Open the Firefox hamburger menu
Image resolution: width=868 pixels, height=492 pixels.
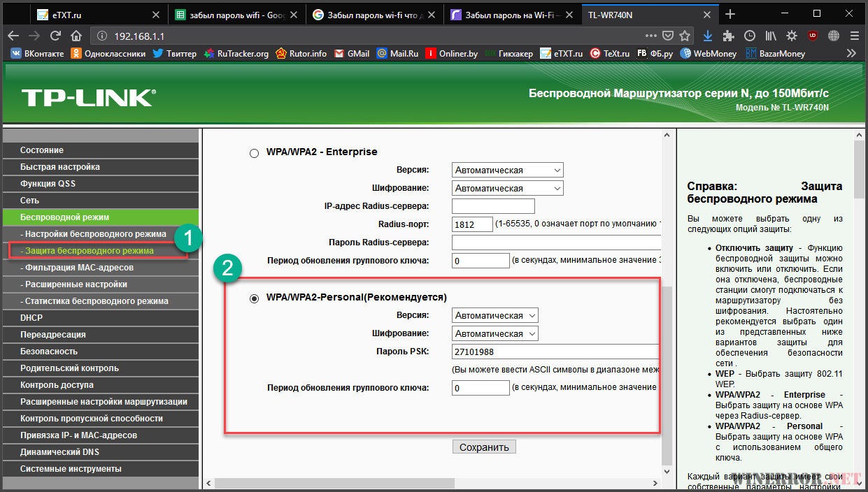(x=854, y=35)
